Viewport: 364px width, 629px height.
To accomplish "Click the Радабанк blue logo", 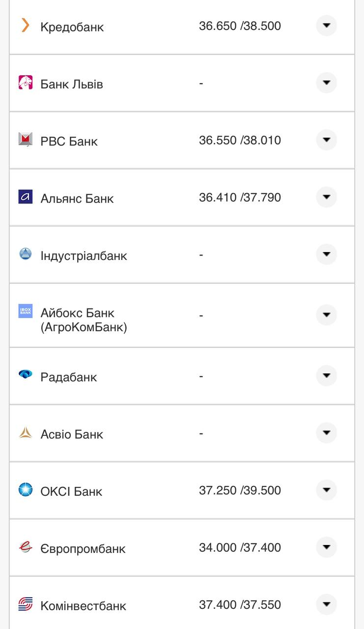I will click(26, 374).
